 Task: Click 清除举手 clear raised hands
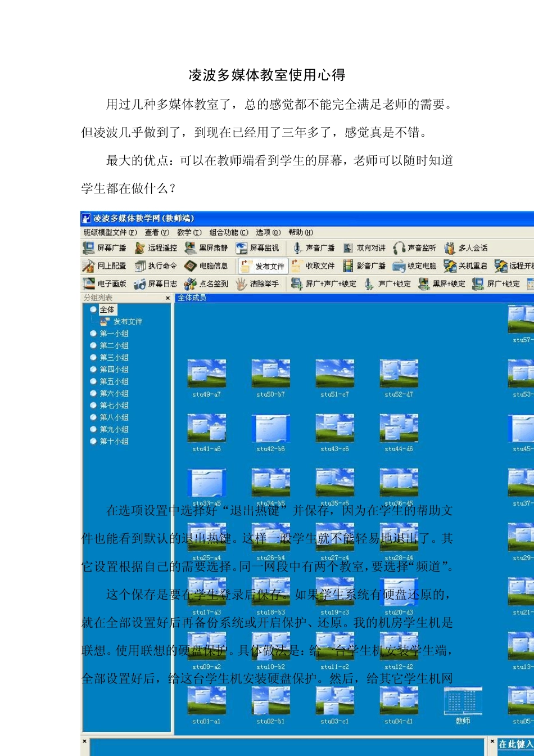257,284
